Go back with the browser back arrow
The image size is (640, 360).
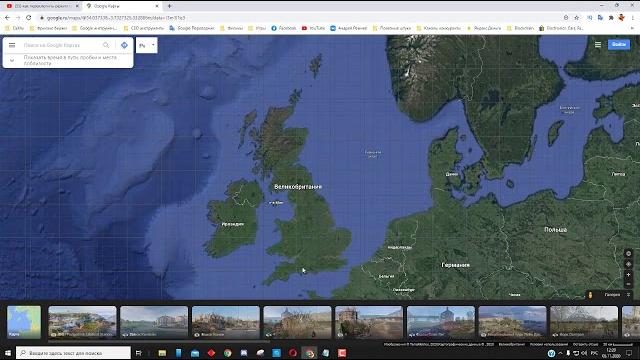pos(7,18)
